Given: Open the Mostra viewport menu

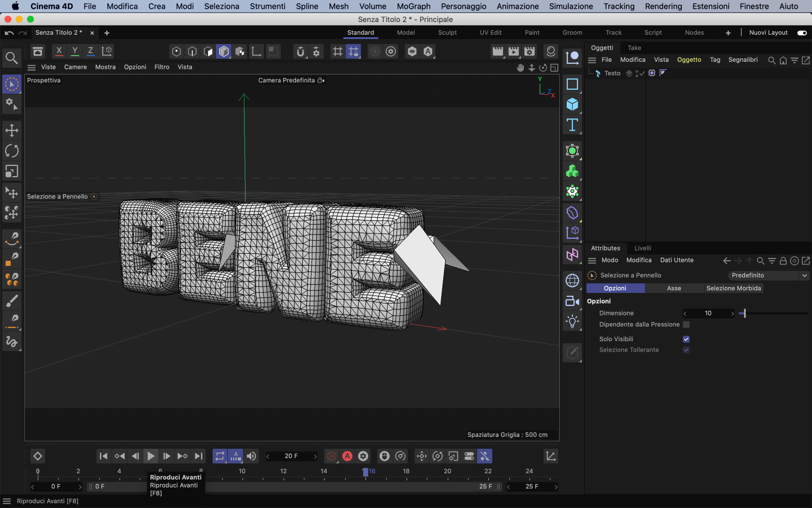Looking at the screenshot, I should [x=105, y=67].
